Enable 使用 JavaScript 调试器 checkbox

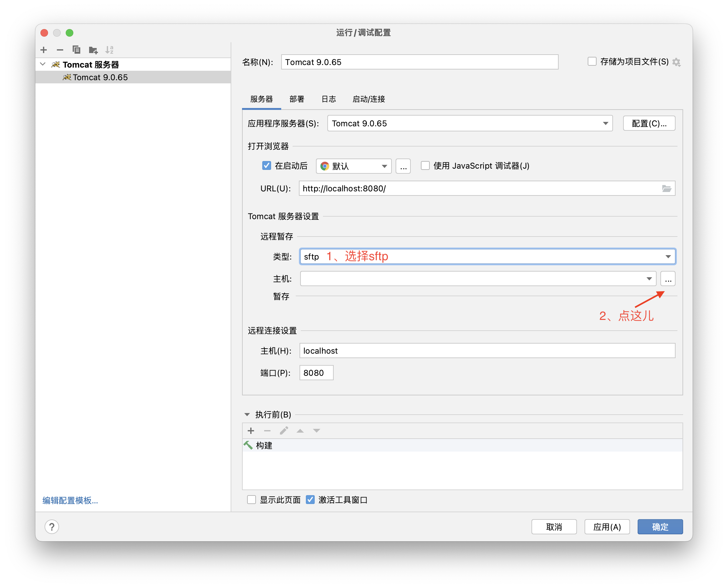425,165
